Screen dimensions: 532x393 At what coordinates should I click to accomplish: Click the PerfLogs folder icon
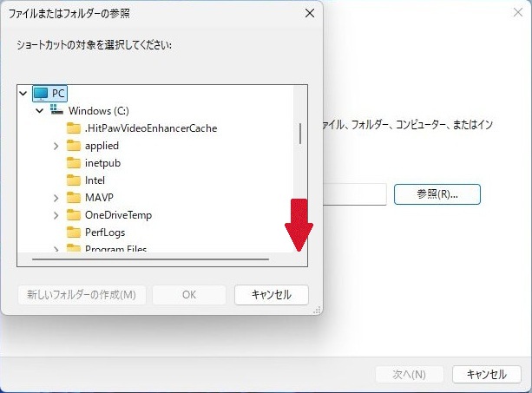click(74, 232)
